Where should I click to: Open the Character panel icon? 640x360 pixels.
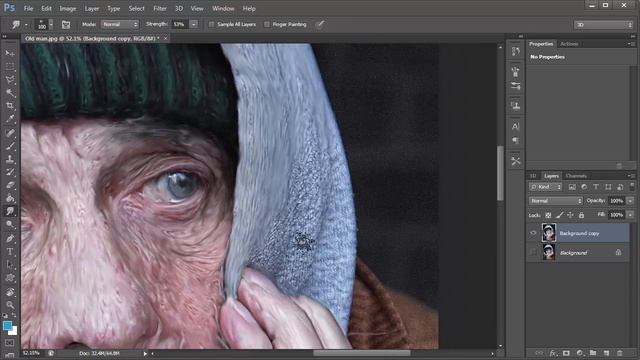(x=516, y=126)
